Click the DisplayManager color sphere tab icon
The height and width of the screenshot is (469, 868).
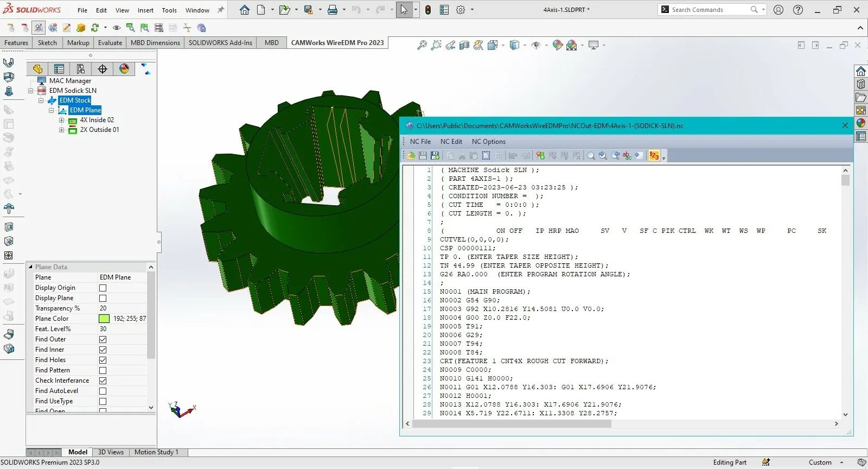tap(124, 69)
